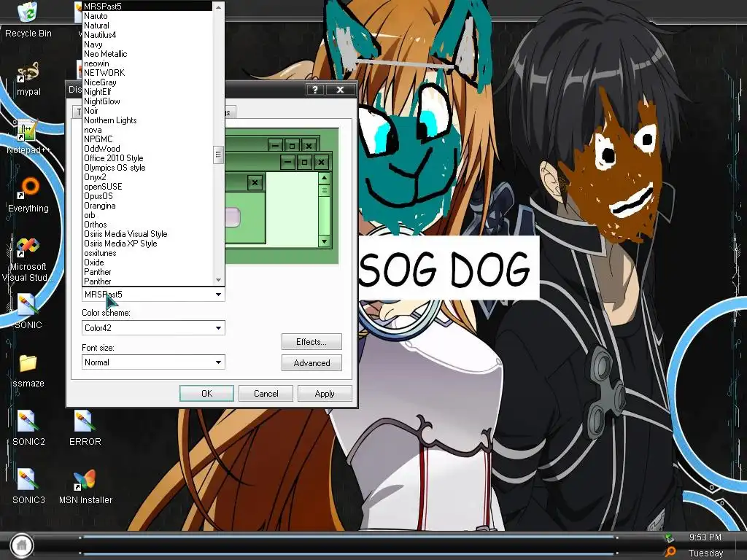The image size is (747, 560).
Task: Select Noir style entry
Action: pyautogui.click(x=147, y=111)
